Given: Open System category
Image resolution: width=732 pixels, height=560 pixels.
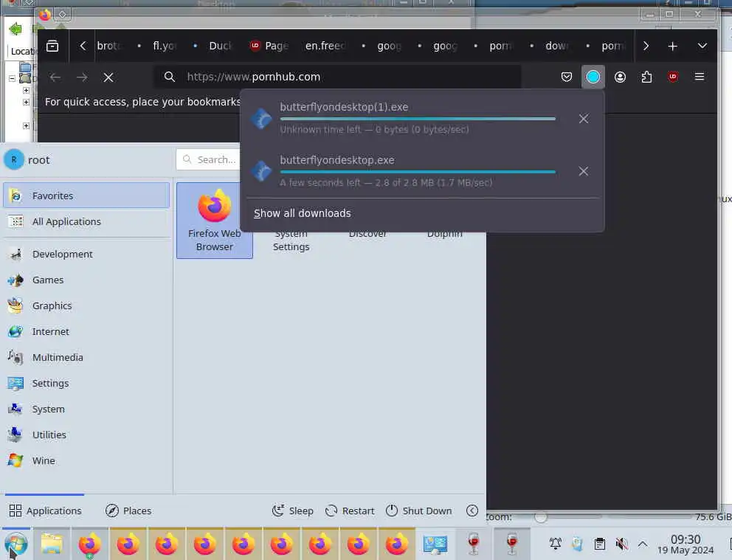Looking at the screenshot, I should pos(86,409).
